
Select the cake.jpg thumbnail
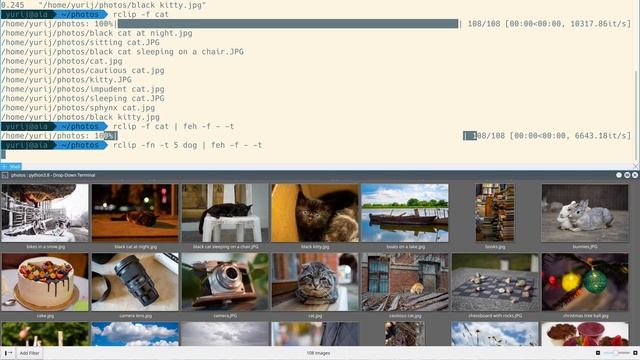click(45, 282)
